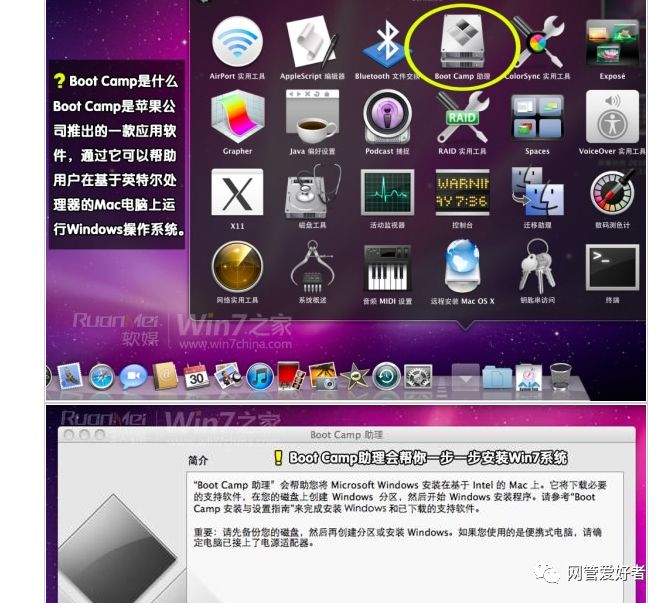
Task: Open Java 偏好设置 with coffee cup icon
Action: coord(312,117)
